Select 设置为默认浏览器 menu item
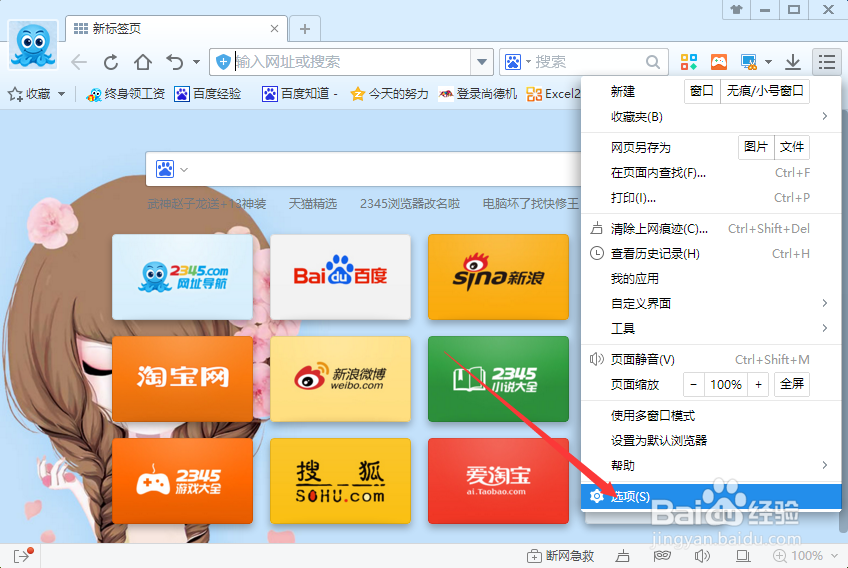Image resolution: width=848 pixels, height=568 pixels. tap(711, 441)
